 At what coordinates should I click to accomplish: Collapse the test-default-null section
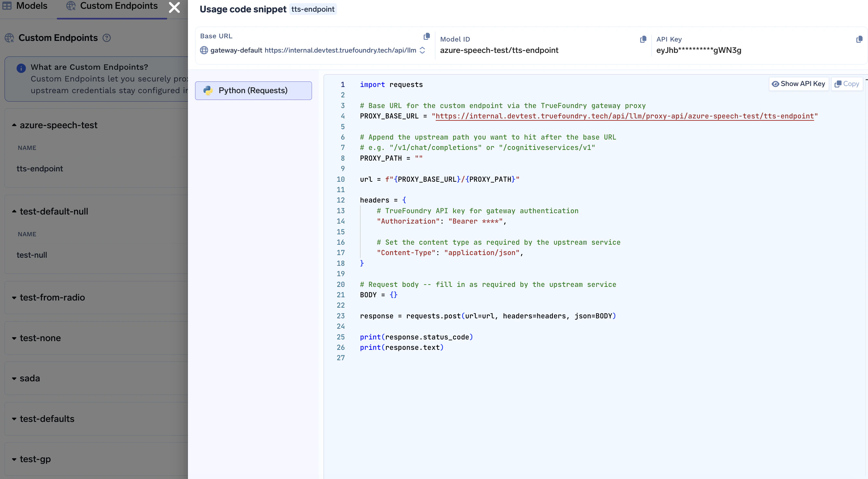pyautogui.click(x=14, y=211)
